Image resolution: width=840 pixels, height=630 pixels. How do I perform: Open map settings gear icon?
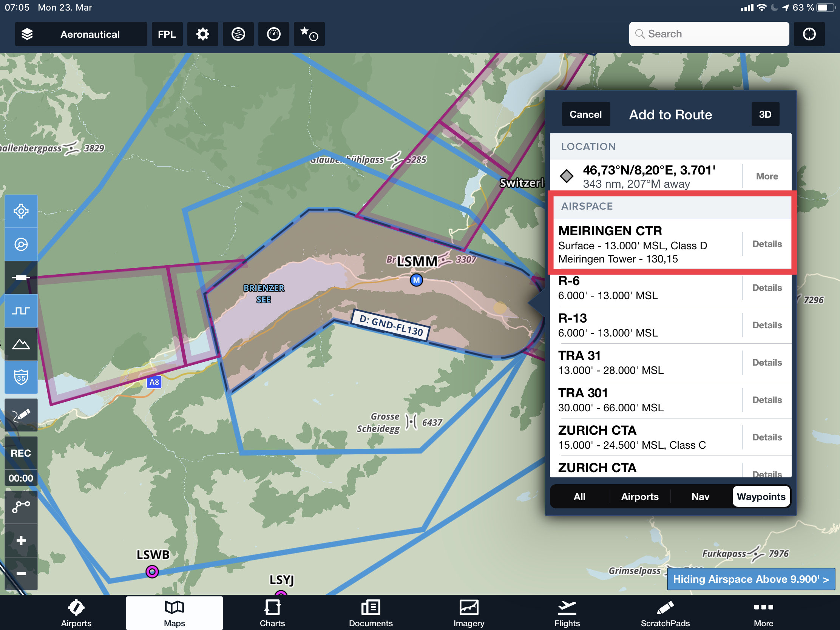[202, 34]
